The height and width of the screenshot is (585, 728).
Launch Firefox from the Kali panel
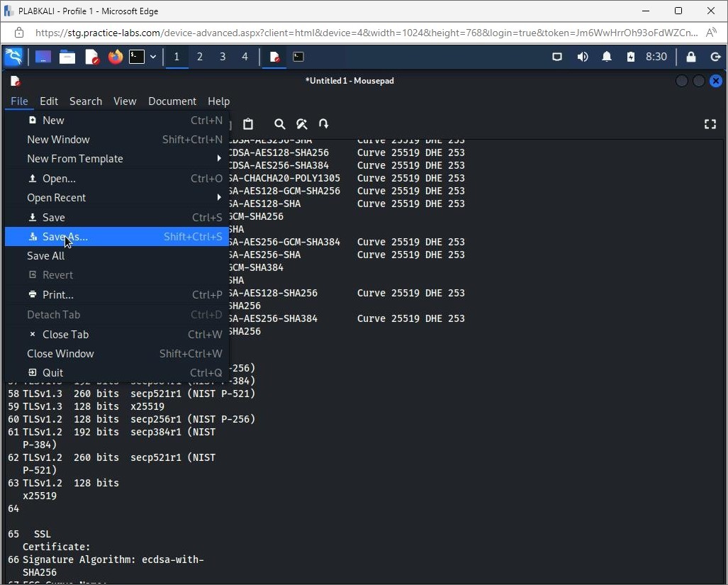[115, 57]
